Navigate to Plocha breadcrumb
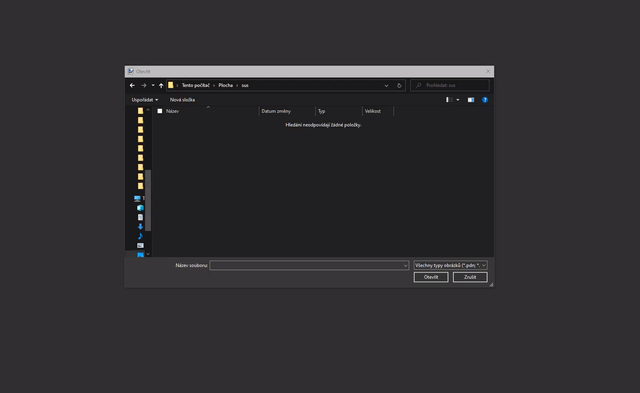 225,85
